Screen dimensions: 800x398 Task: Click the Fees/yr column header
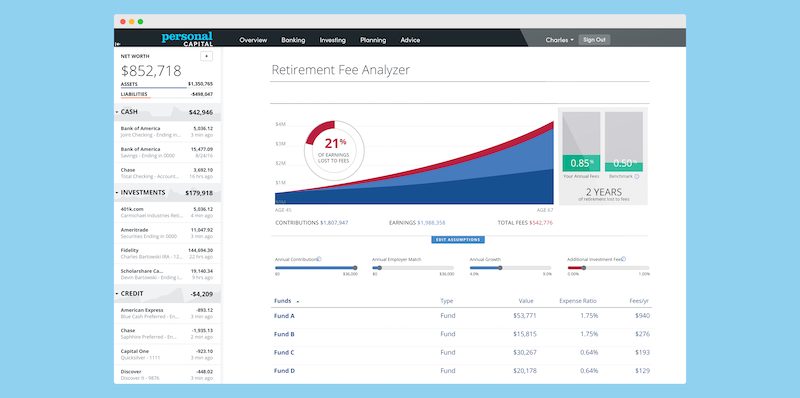click(x=640, y=301)
